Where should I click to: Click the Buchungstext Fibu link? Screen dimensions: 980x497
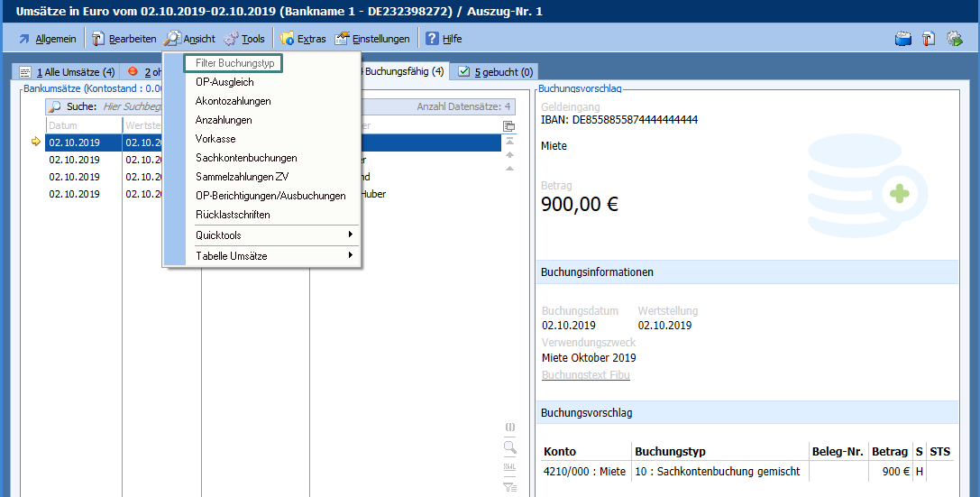click(x=585, y=375)
